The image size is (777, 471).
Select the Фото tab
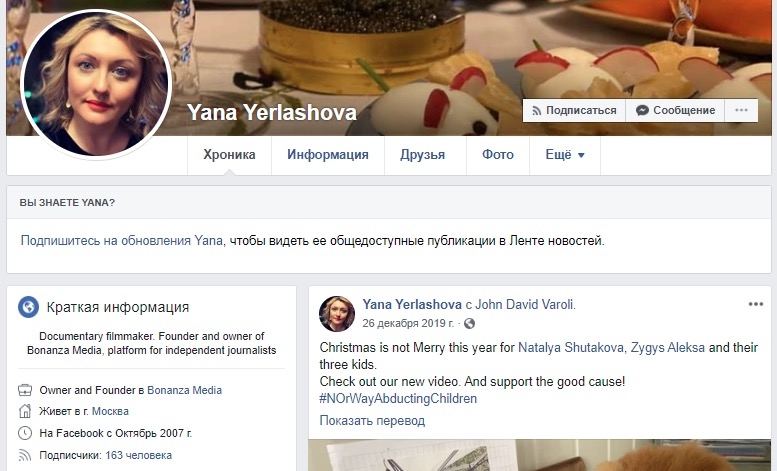pos(498,155)
